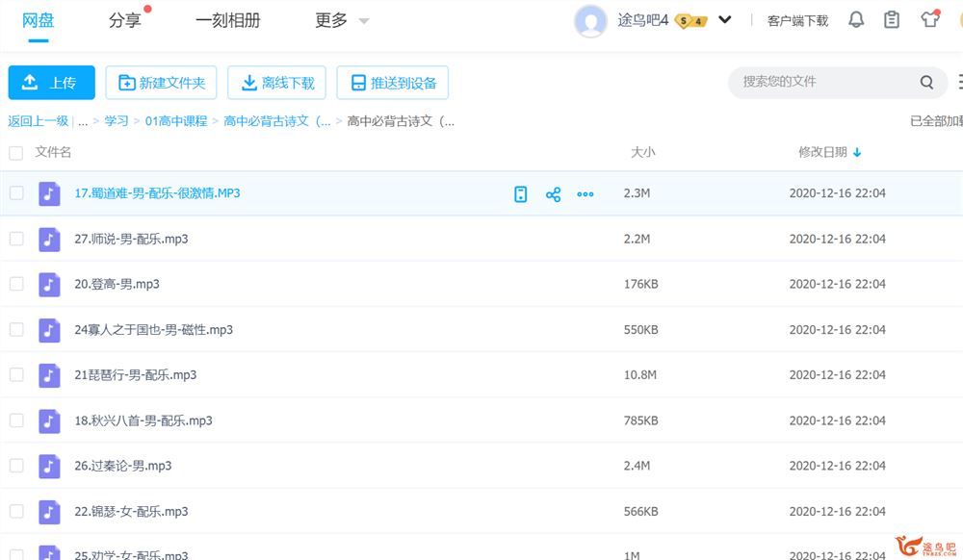Click music icon of 22.锦瑟-女-配乐.mp3
Viewport: 963px width, 560px height.
[49, 512]
